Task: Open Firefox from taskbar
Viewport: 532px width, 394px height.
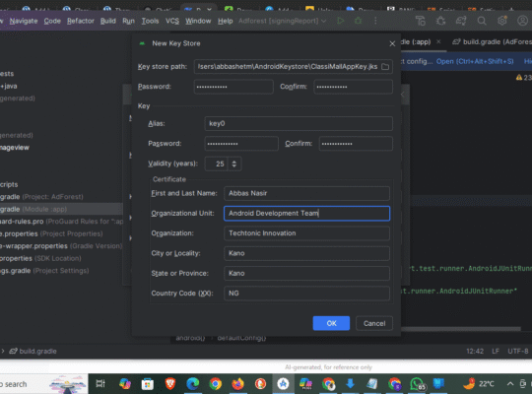Action: (x=237, y=384)
